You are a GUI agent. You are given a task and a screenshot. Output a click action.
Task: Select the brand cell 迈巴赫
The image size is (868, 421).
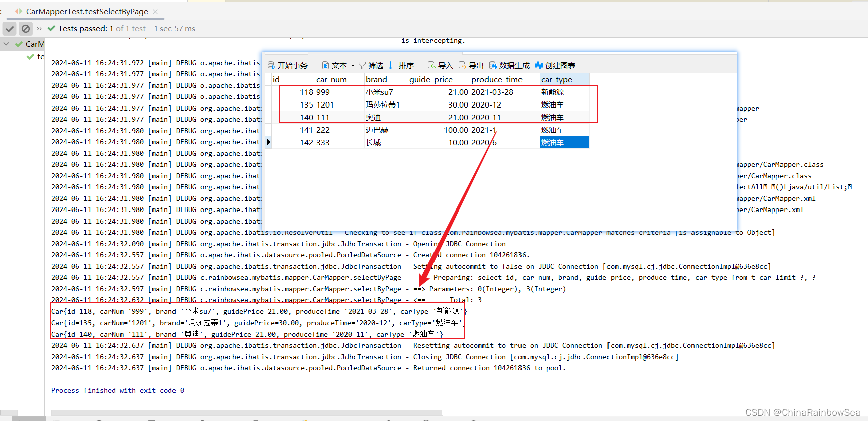386,130
